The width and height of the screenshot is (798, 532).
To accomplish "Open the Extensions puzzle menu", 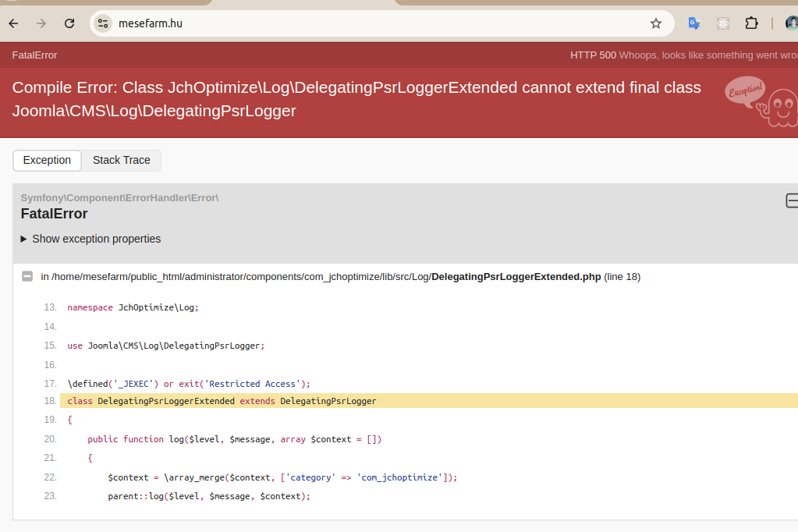I will point(751,23).
